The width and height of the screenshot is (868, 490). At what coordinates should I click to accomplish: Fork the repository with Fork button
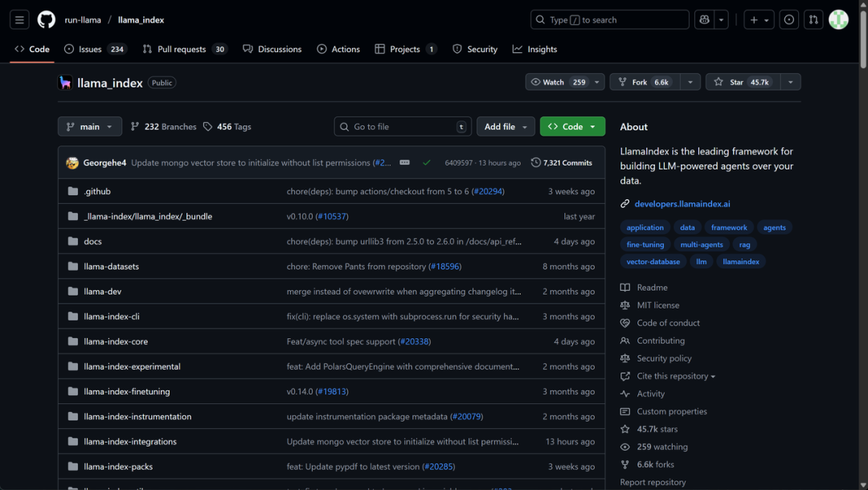pos(645,82)
